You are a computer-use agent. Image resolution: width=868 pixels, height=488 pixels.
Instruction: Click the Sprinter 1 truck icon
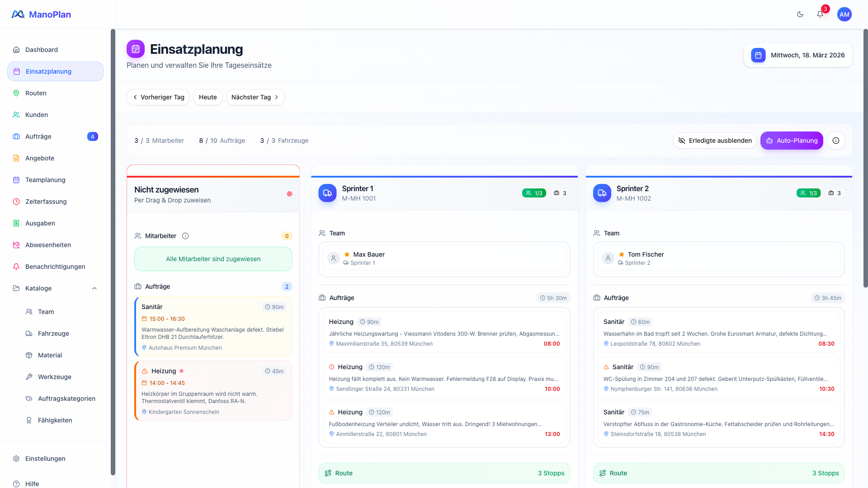point(327,193)
